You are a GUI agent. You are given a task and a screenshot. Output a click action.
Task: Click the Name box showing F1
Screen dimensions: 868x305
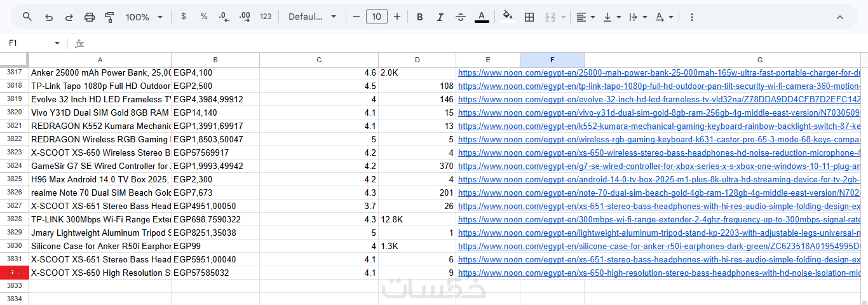29,43
